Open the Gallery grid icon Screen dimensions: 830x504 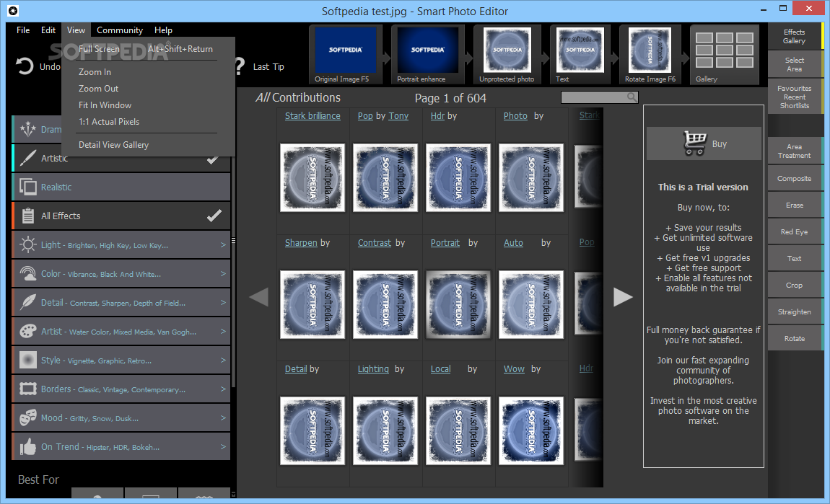click(724, 50)
